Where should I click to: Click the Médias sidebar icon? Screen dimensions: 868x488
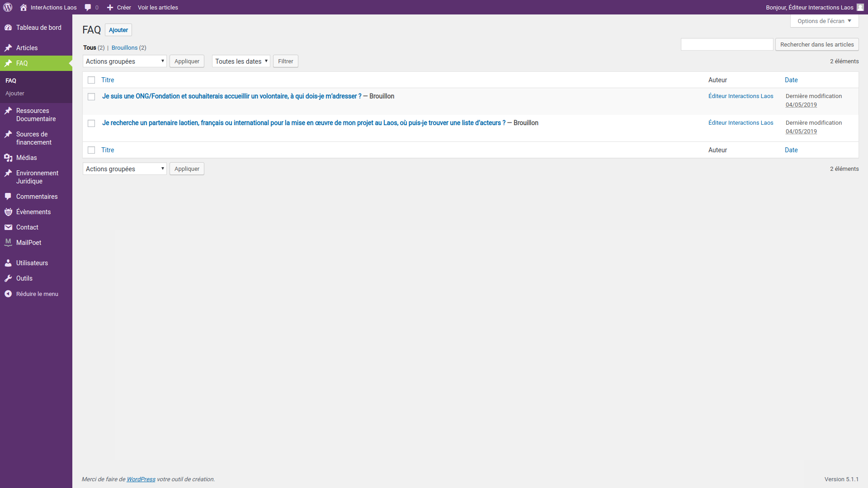tap(8, 158)
